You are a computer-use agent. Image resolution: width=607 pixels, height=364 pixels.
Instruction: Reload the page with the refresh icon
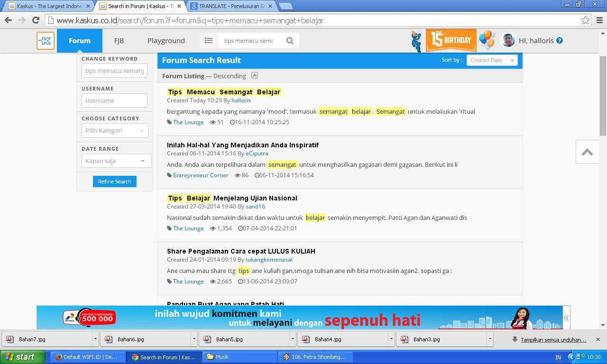[x=36, y=20]
